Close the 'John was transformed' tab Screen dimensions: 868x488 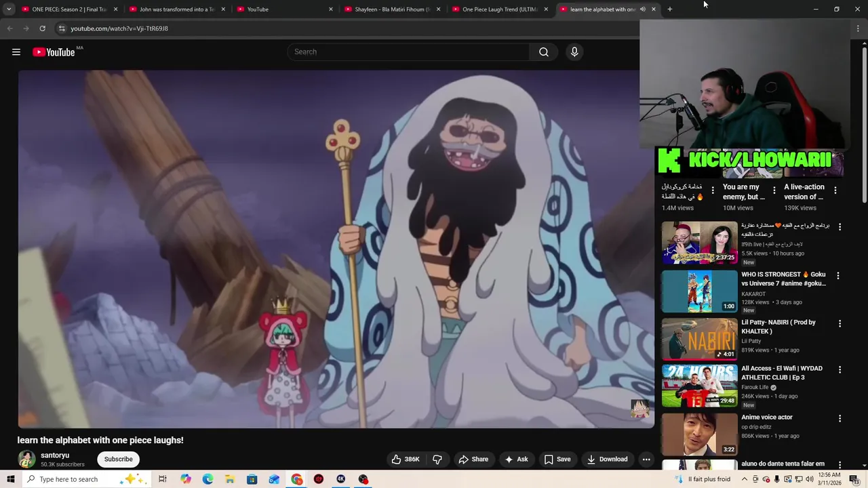223,9
